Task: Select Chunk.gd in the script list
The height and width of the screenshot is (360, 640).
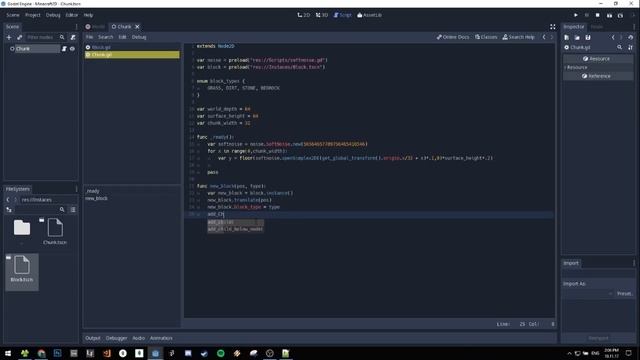Action: (132, 55)
